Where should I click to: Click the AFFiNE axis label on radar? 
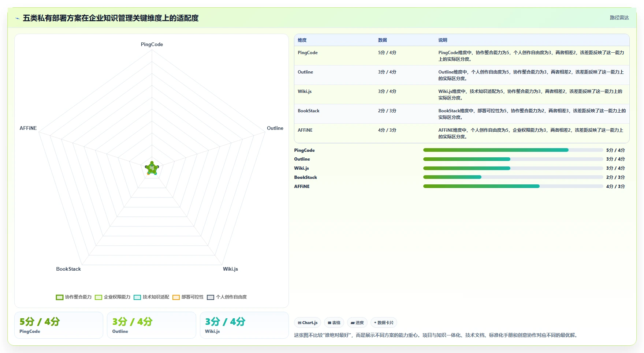click(28, 128)
